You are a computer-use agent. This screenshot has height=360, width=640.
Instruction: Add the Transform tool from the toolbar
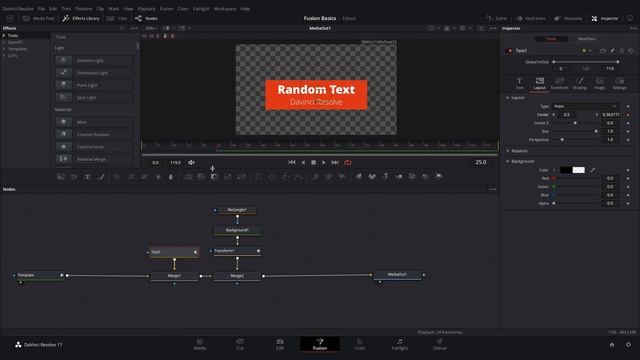coord(241,177)
